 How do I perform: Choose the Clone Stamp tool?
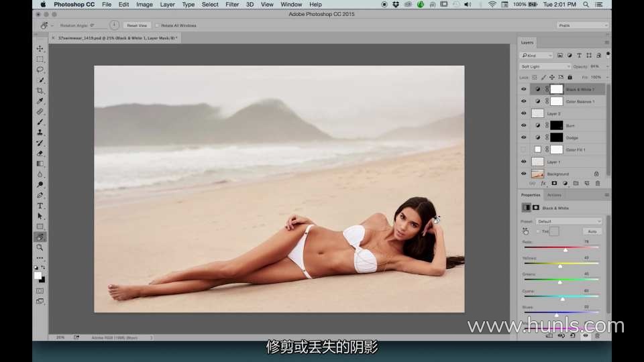click(x=40, y=133)
